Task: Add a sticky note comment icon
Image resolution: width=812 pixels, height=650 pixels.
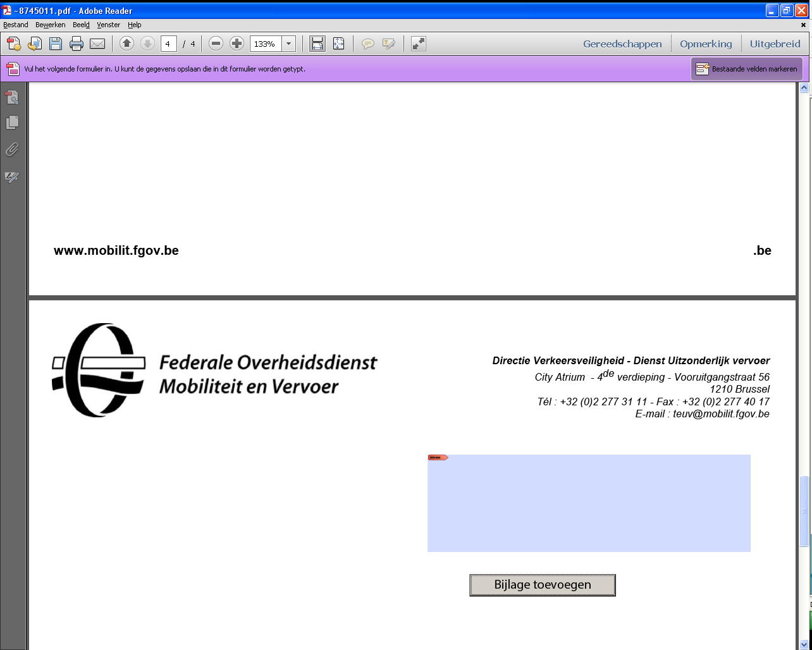Action: coord(367,44)
